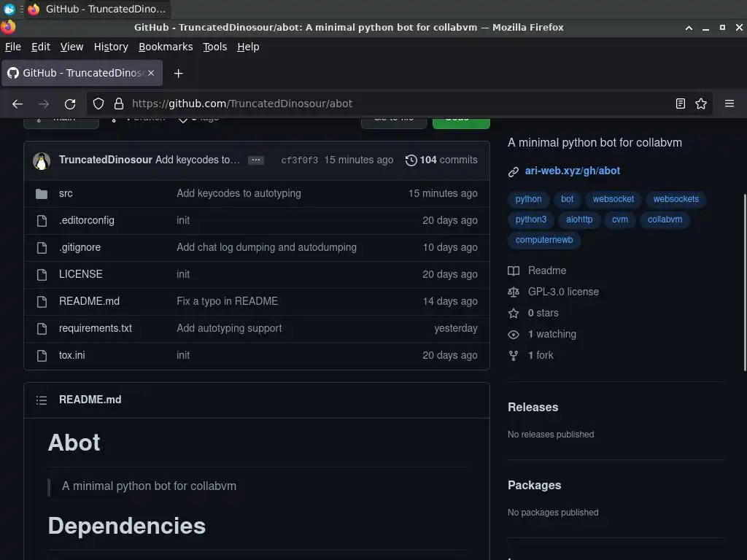Toggle reader view icon in address bar

click(x=681, y=104)
